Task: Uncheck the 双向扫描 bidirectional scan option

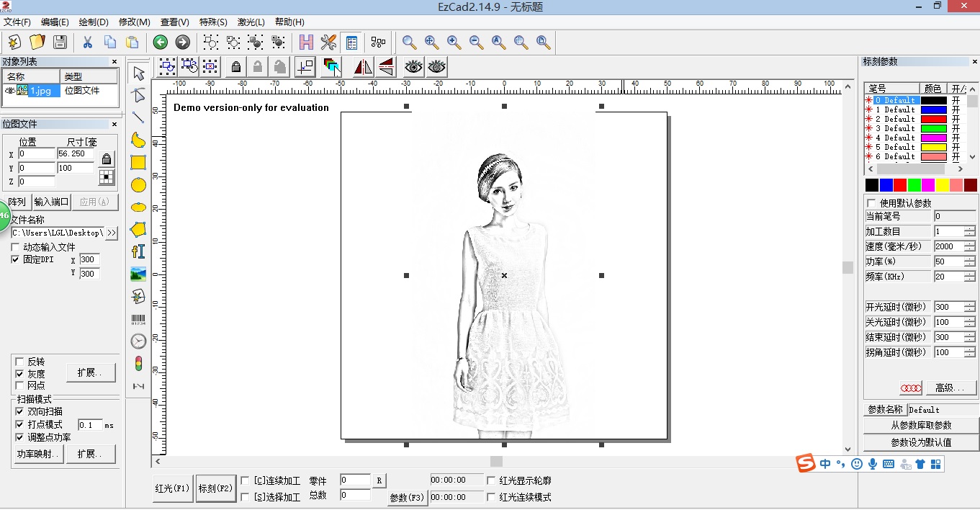Action: click(20, 411)
